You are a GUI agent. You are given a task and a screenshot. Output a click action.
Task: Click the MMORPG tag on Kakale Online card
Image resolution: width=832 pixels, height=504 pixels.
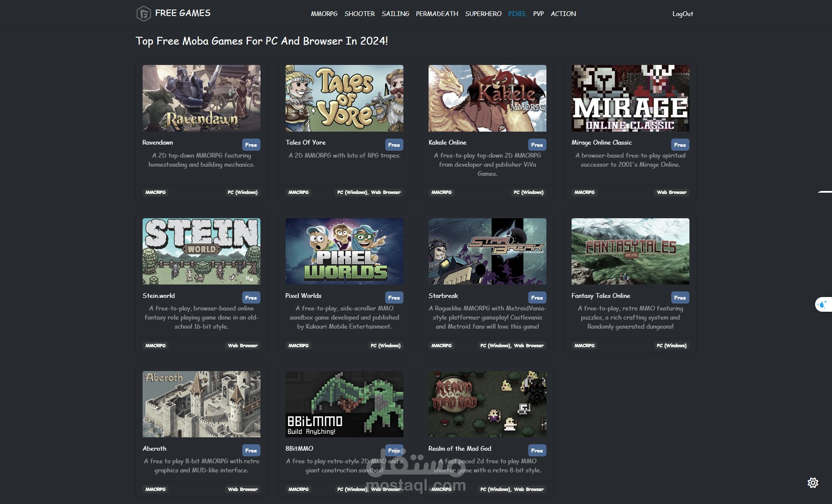pyautogui.click(x=442, y=192)
